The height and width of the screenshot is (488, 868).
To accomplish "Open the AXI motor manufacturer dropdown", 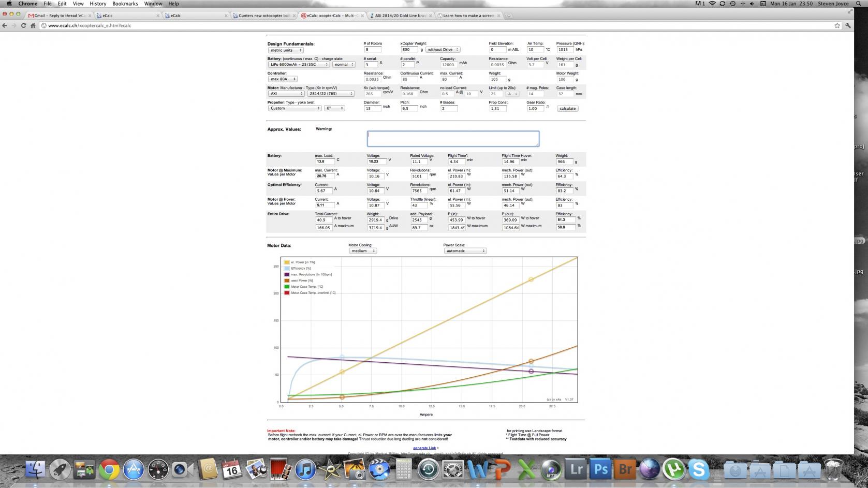I will click(x=286, y=94).
